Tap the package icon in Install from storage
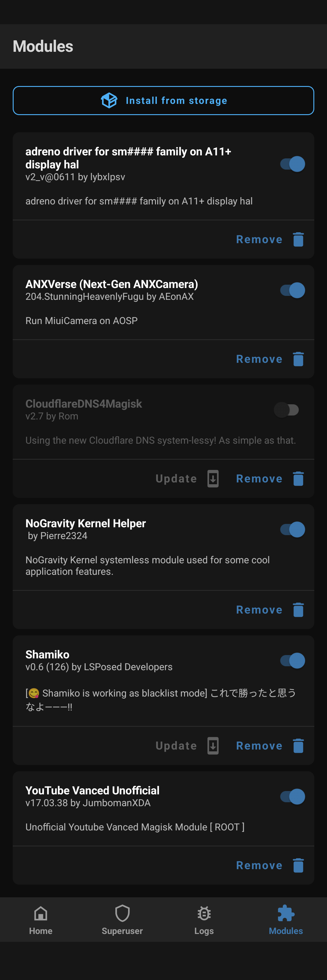 point(108,100)
